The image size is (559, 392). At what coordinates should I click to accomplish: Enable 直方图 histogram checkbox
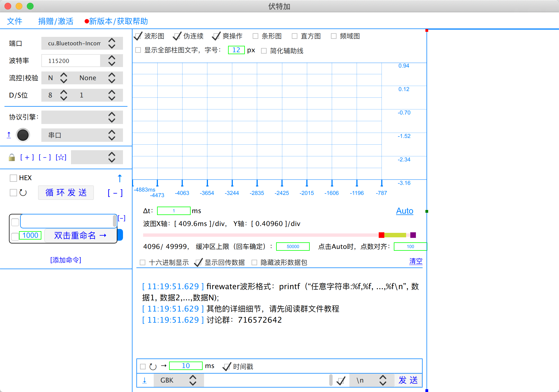tap(294, 36)
